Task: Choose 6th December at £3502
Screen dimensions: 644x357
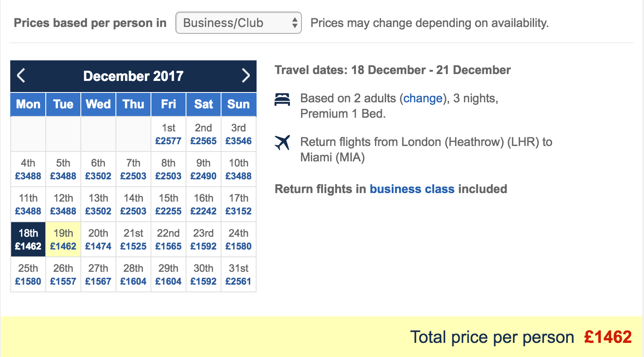Action: (x=98, y=169)
